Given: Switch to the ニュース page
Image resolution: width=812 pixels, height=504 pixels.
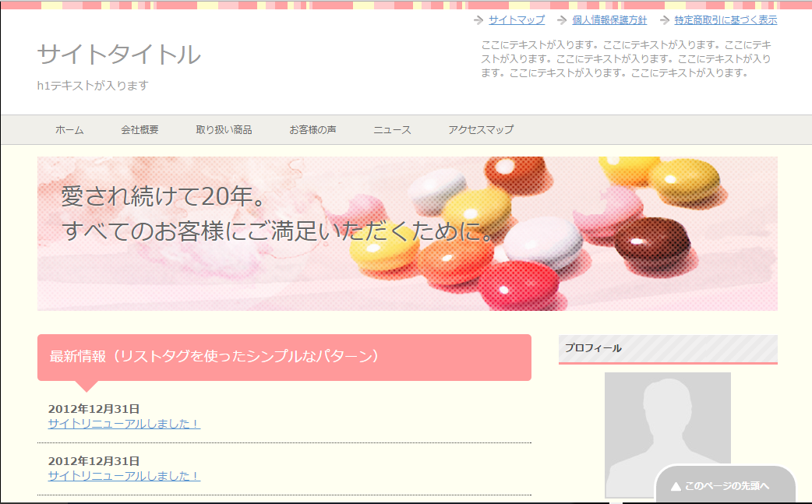Looking at the screenshot, I should click(392, 130).
